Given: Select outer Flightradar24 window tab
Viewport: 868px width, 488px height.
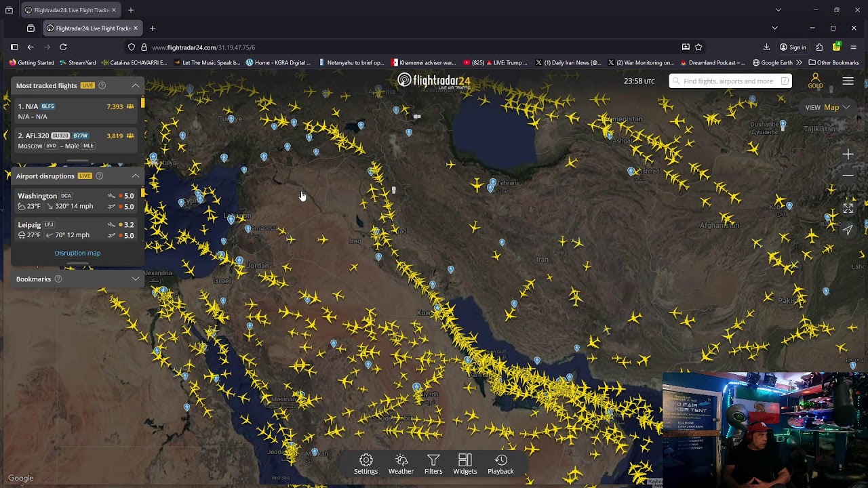Looking at the screenshot, I should [71, 9].
